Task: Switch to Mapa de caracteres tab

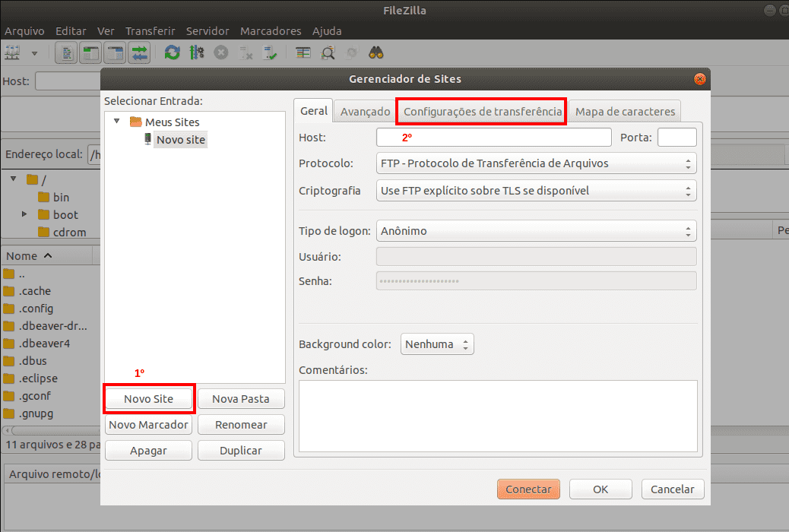Action: point(625,111)
